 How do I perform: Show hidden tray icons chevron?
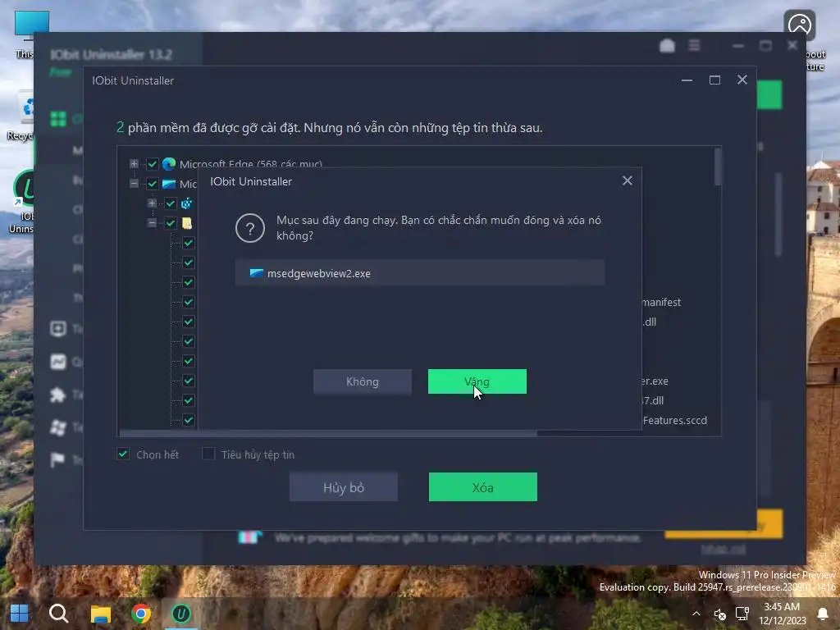tap(696, 614)
